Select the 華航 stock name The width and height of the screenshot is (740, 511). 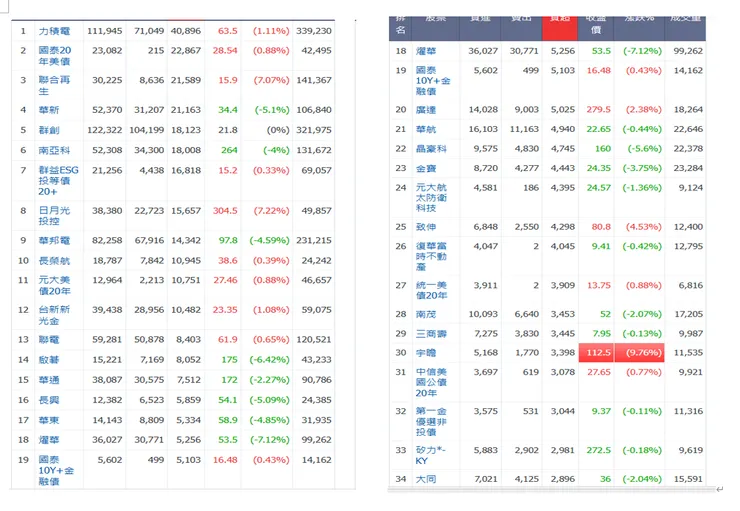coord(424,129)
